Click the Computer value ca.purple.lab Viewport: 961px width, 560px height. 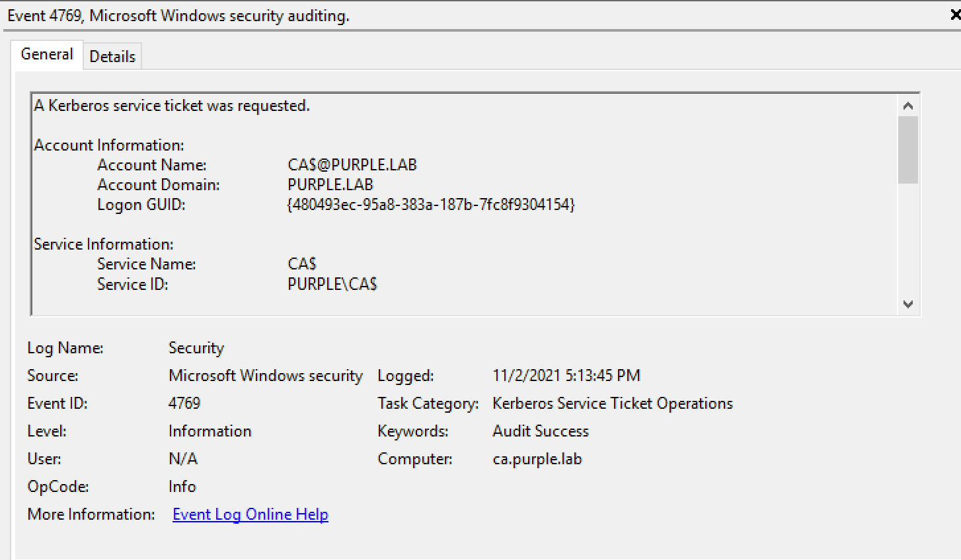[x=537, y=459]
